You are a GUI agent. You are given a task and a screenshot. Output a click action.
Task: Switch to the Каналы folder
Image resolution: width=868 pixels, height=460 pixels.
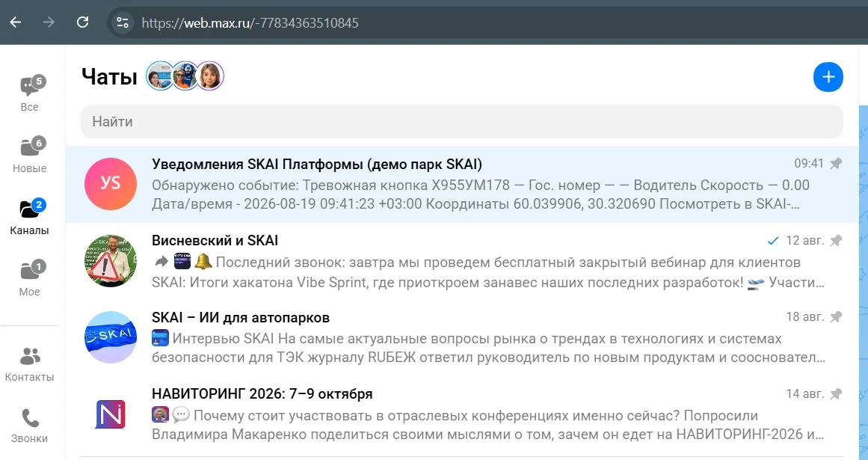point(29,217)
